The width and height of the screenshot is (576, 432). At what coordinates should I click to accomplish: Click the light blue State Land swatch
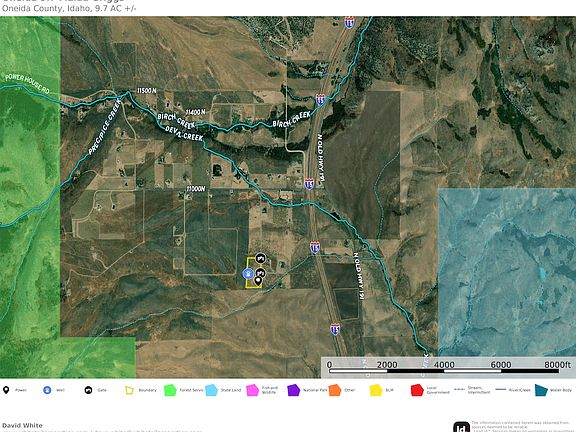pyautogui.click(x=211, y=390)
